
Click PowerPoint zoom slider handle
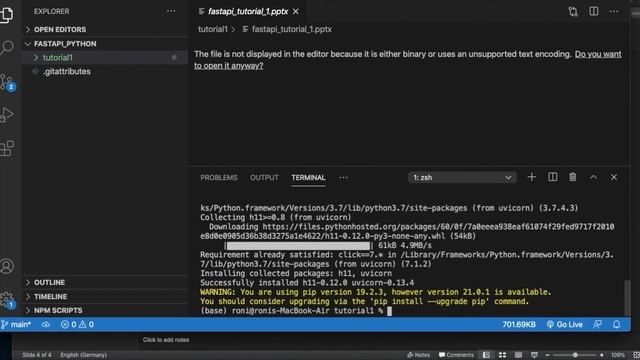pos(575,355)
